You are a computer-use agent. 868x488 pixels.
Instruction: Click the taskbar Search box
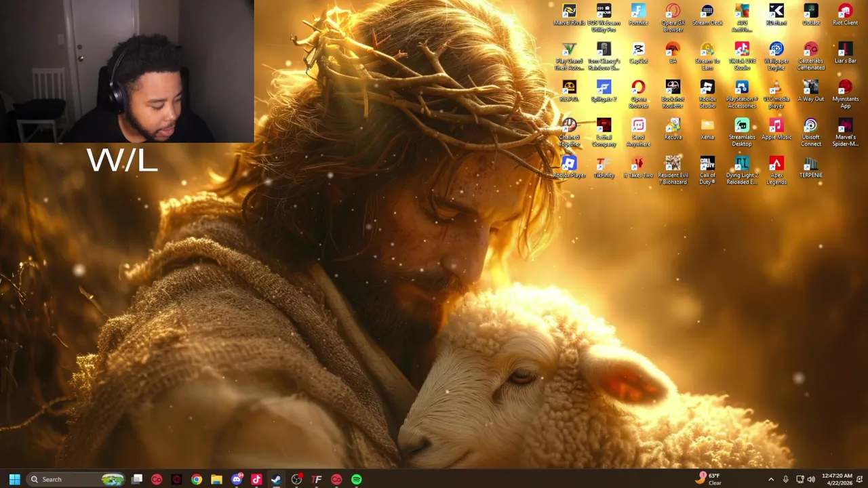[x=77, y=479]
